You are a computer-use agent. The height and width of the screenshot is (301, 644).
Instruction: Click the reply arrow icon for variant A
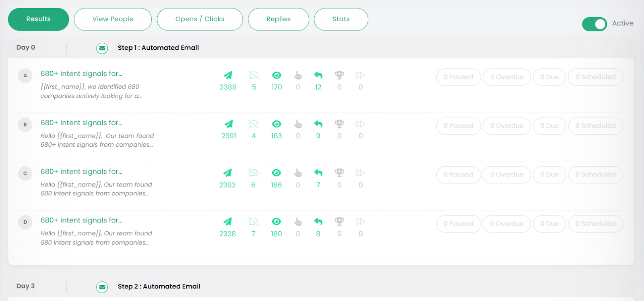(x=318, y=75)
